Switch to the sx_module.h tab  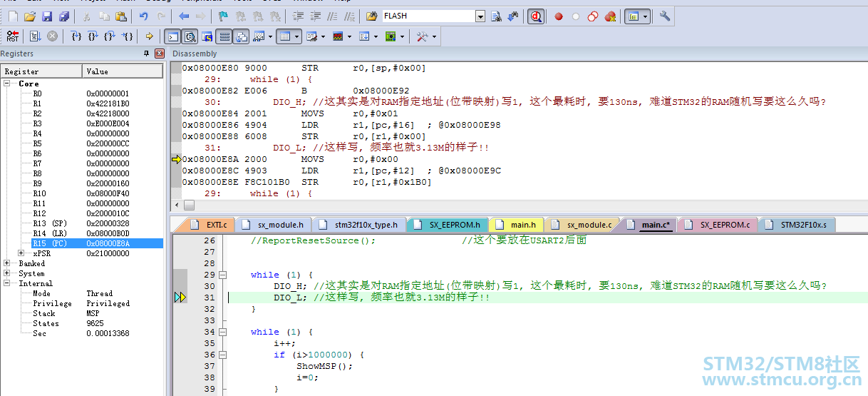(x=274, y=225)
